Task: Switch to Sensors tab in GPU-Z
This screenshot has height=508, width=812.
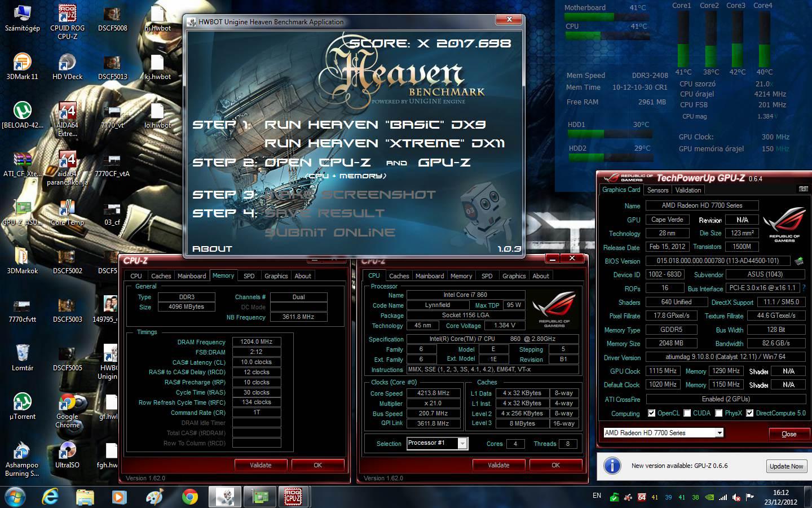Action: point(657,190)
